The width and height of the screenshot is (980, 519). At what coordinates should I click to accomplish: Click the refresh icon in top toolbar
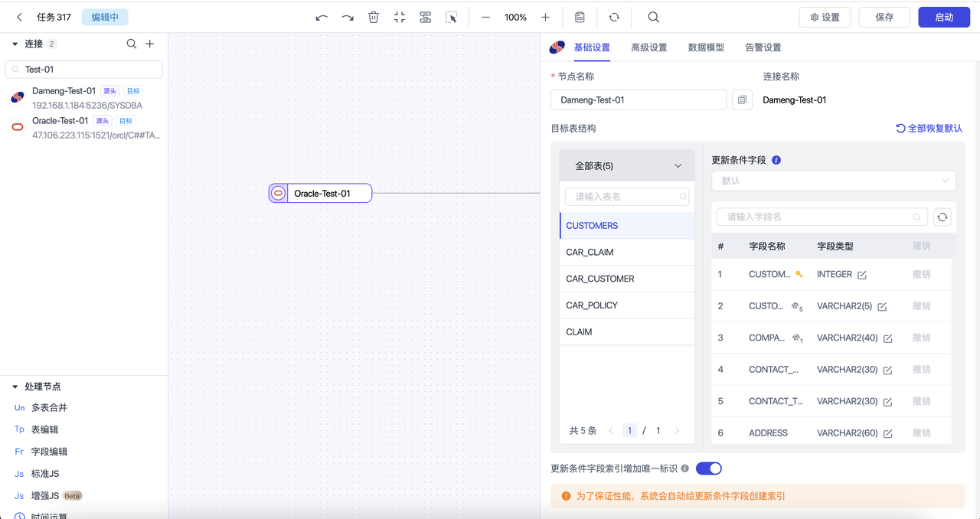pos(614,17)
